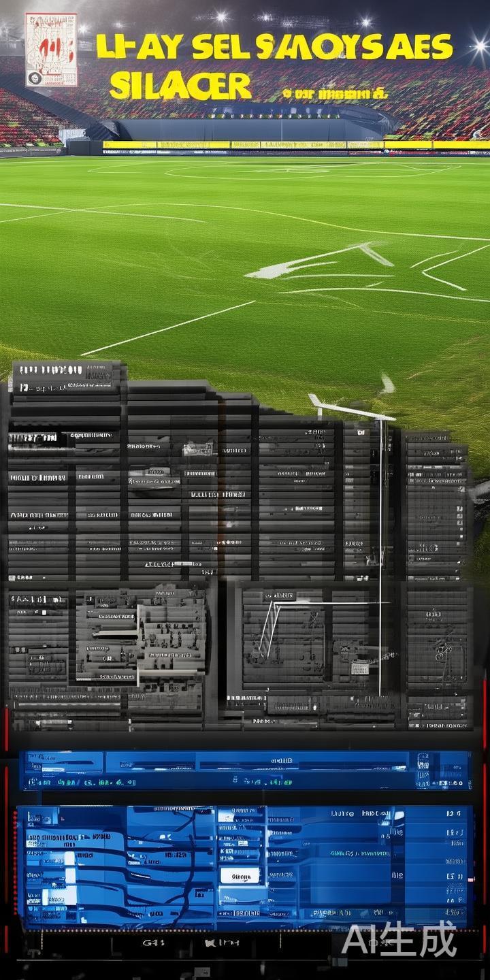Select the top blue header bar
This screenshot has height=980, width=490.
coord(245,762)
